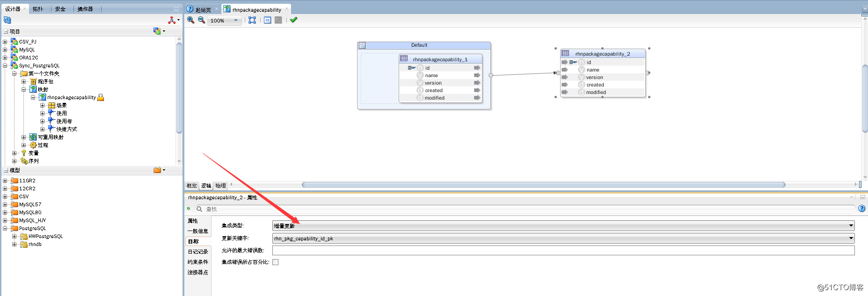Click the greyed collapse components toolbar icon
868x296 pixels.
pyautogui.click(x=278, y=20)
